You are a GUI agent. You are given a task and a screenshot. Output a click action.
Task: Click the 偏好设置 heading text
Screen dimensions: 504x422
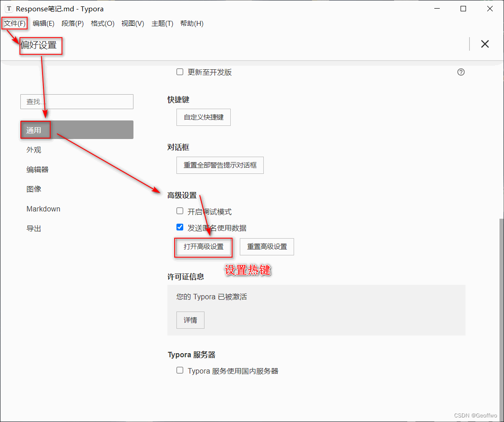tap(38, 45)
